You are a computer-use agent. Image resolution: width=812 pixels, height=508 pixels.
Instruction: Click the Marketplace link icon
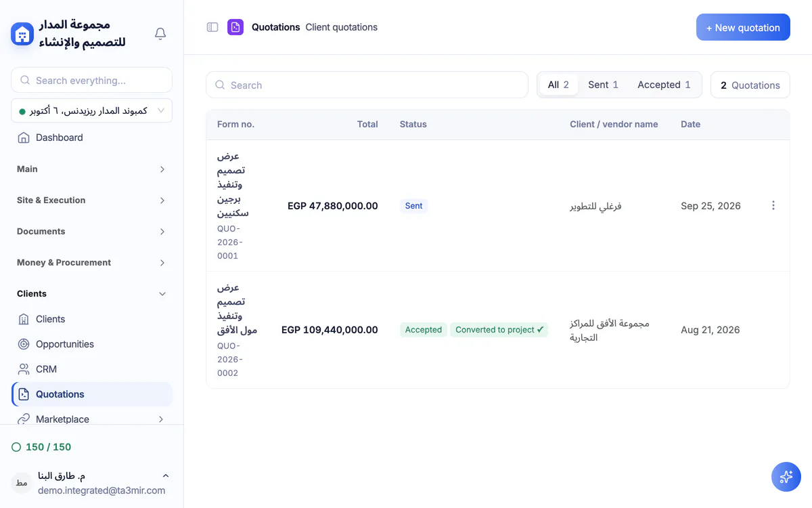(24, 419)
